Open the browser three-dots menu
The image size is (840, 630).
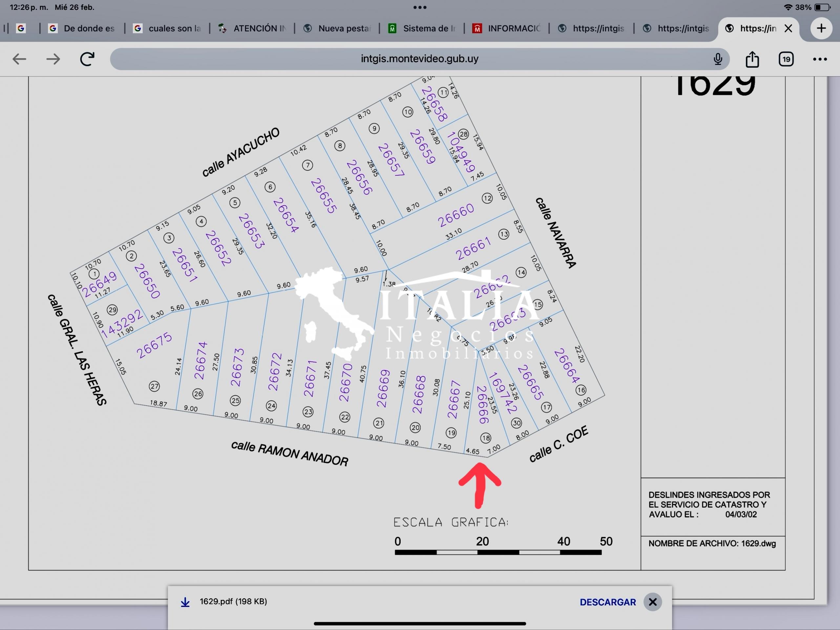[x=820, y=59]
